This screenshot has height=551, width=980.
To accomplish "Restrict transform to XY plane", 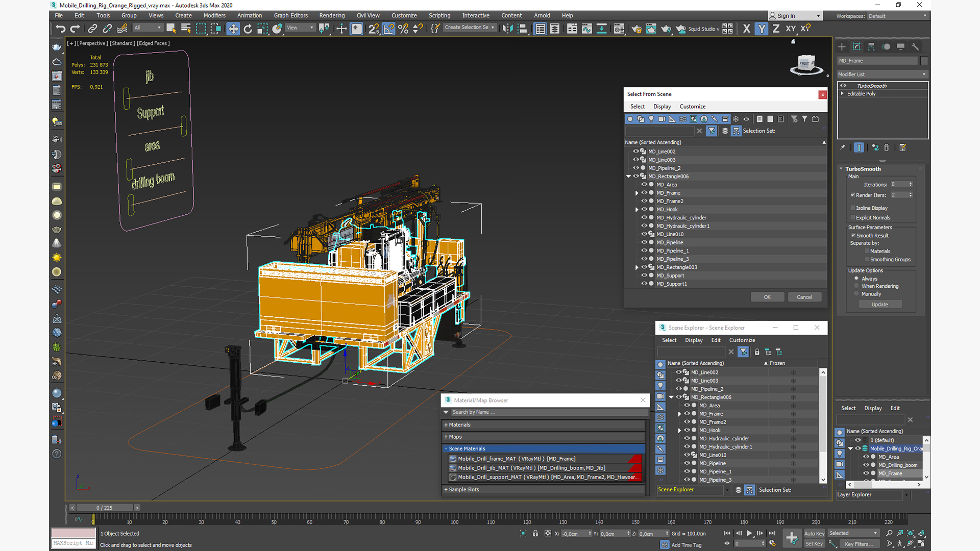I will (791, 29).
